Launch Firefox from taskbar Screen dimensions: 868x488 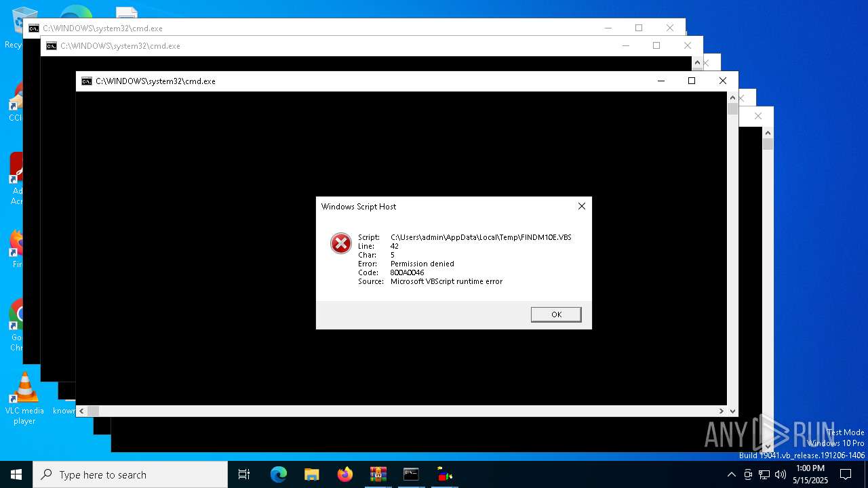click(x=345, y=474)
